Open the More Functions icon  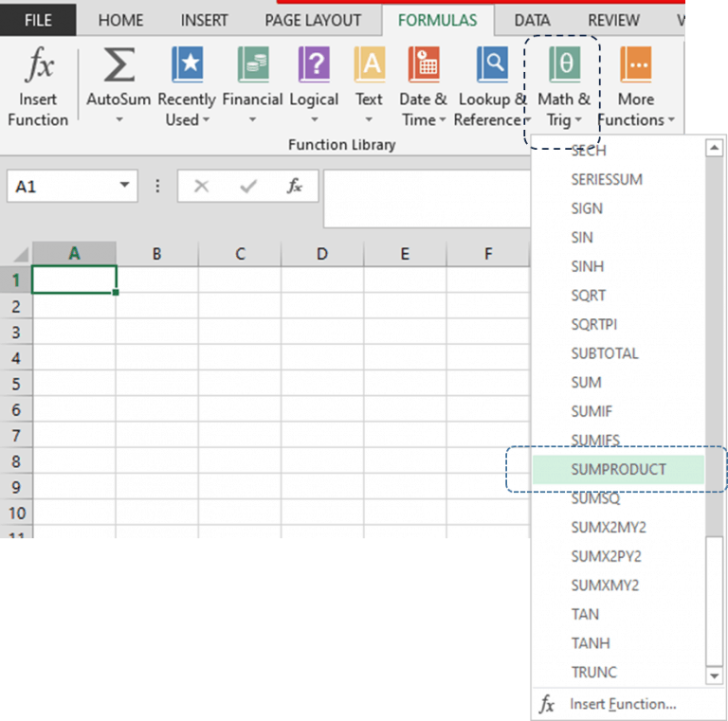[636, 64]
